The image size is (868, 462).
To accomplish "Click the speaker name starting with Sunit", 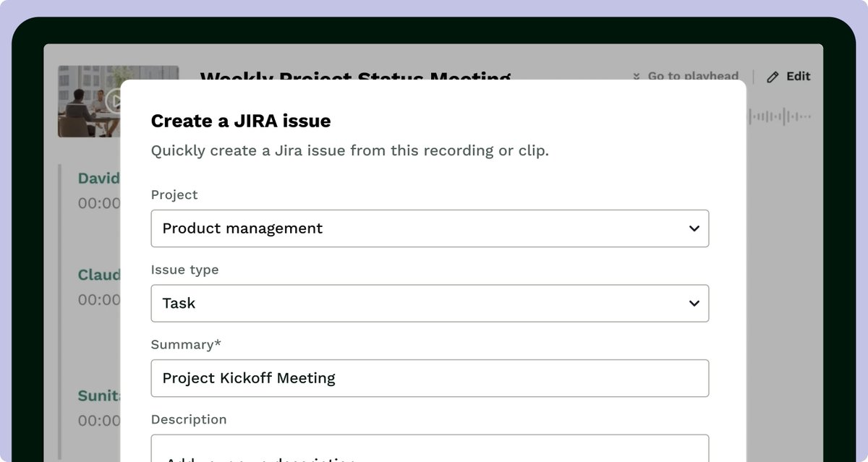I will (99, 395).
